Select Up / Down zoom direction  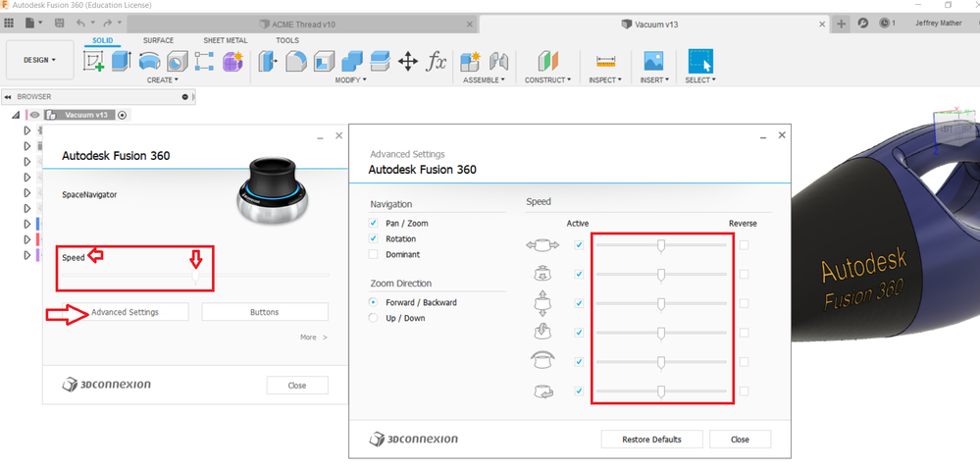(x=373, y=318)
